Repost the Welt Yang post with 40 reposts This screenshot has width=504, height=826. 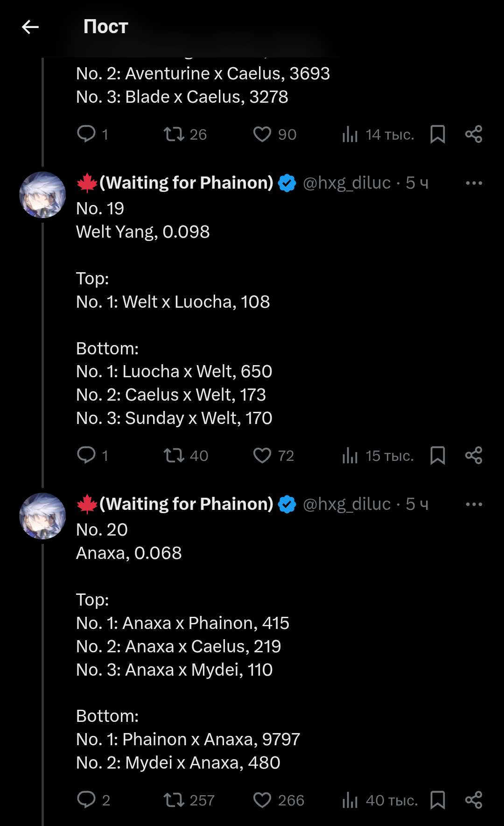pos(174,455)
